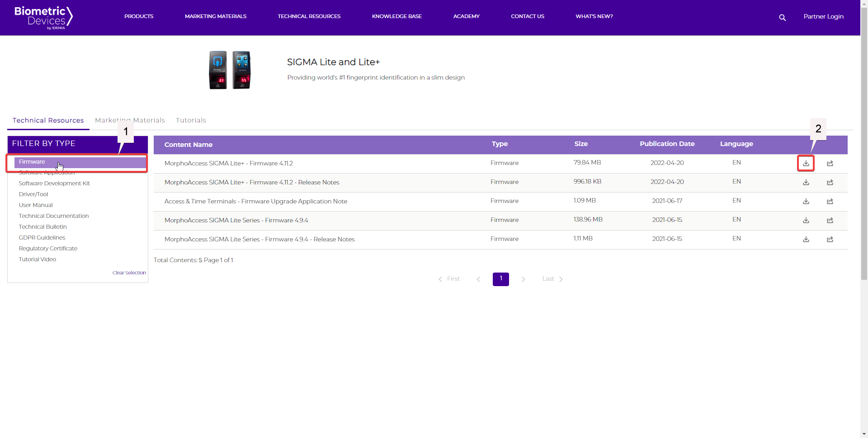Click the SIGMA Lite product thumbnail image
Image resolution: width=868 pixels, height=438 pixels.
[x=230, y=70]
